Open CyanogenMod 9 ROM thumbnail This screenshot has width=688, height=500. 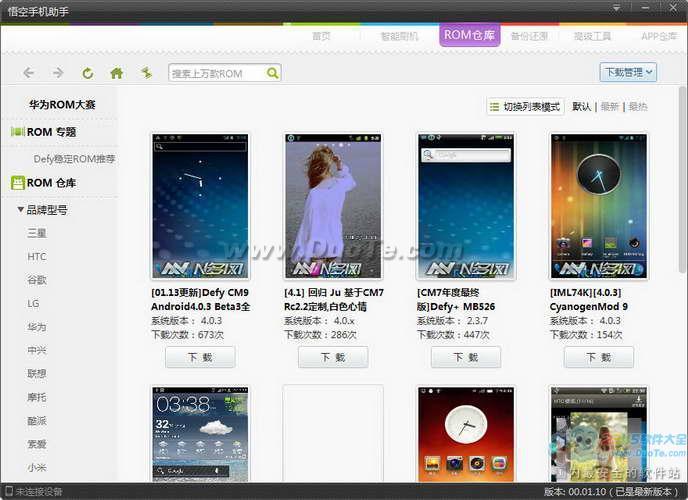tap(599, 206)
